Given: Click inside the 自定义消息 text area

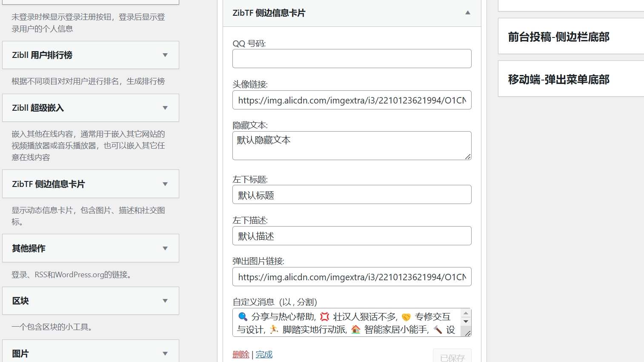Looking at the screenshot, I should pos(345,322).
